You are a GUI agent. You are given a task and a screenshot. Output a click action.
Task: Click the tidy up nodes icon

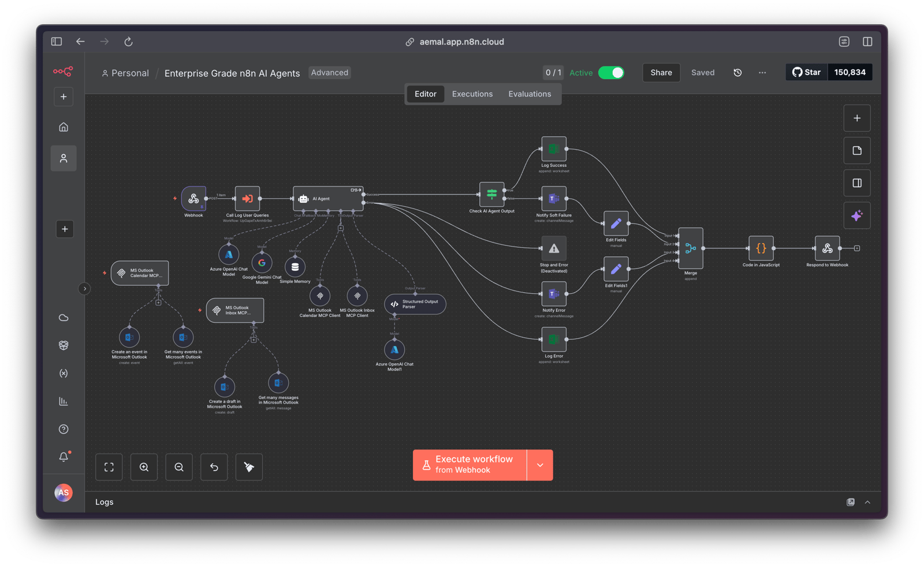[249, 467]
